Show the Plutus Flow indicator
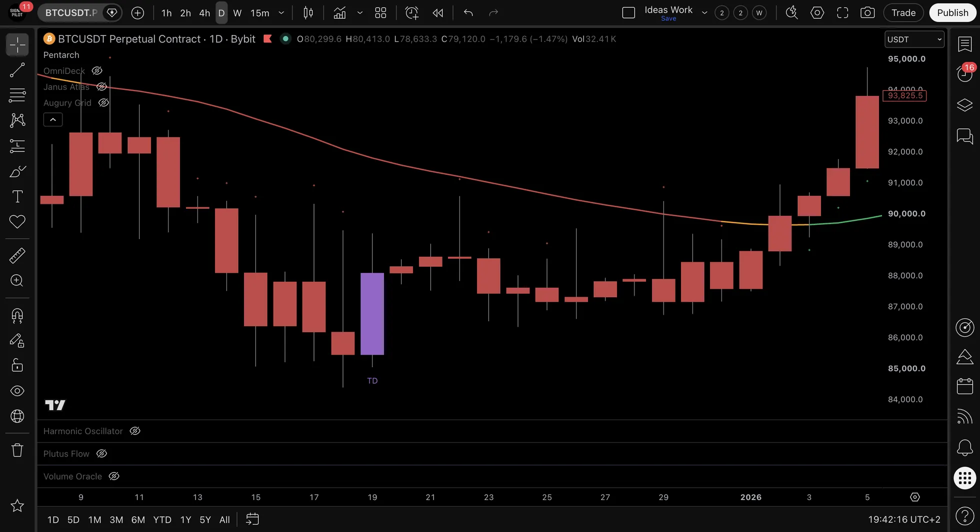The image size is (980, 532). 101,454
